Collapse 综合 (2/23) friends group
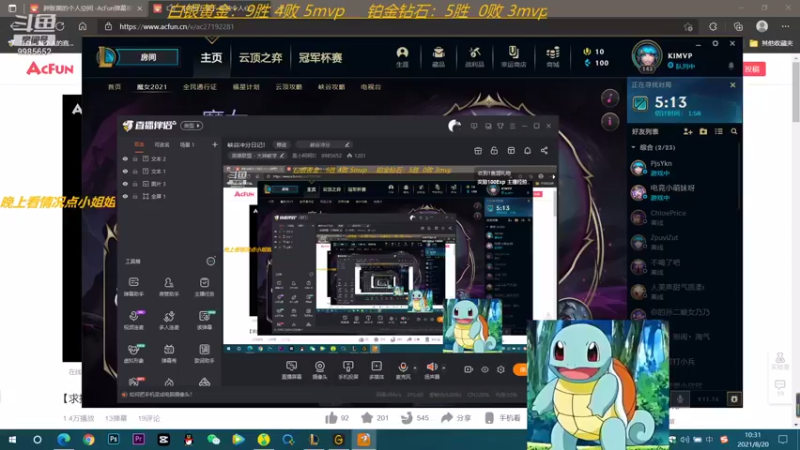Viewport: 800px width, 450px height. tap(634, 147)
